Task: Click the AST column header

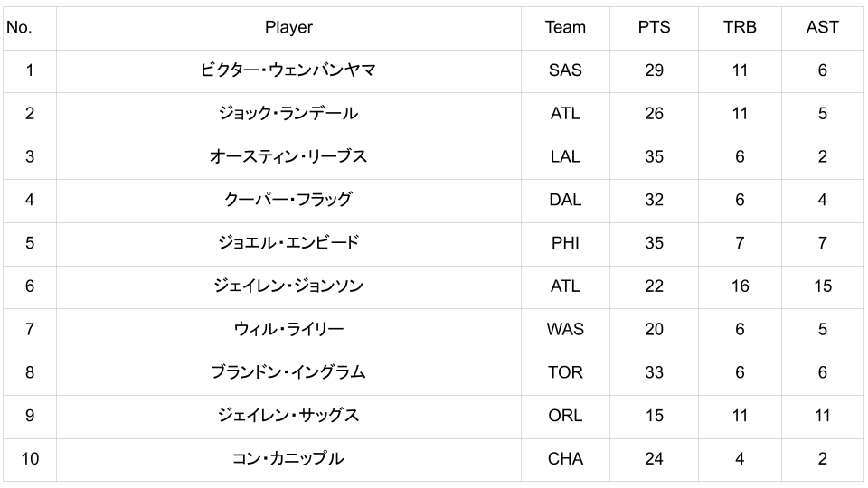Action: 822,27
